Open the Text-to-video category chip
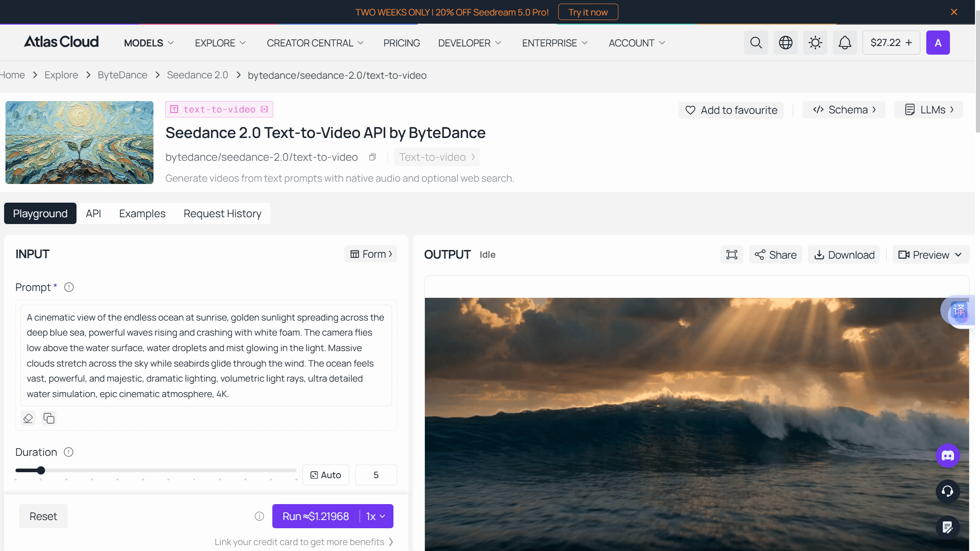This screenshot has height=551, width=980. 437,157
